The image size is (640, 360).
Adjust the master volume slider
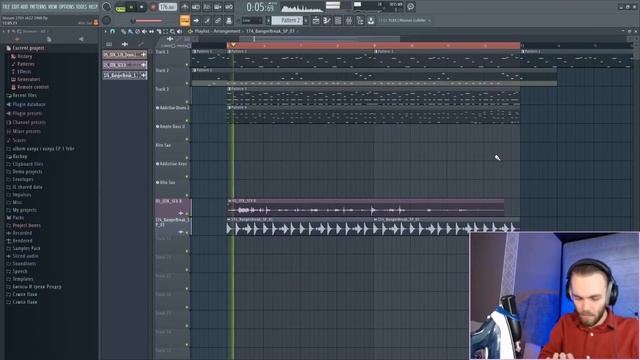(x=146, y=20)
